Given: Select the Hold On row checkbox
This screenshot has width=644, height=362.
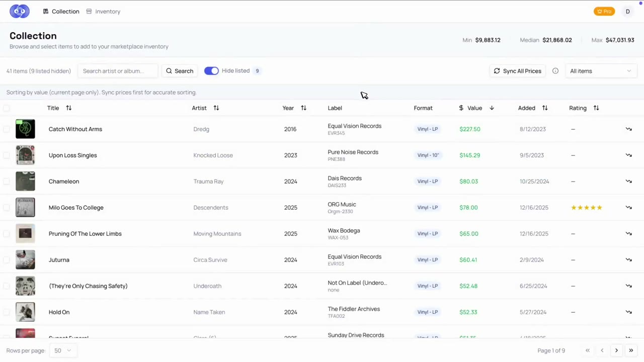Looking at the screenshot, I should pyautogui.click(x=6, y=312).
